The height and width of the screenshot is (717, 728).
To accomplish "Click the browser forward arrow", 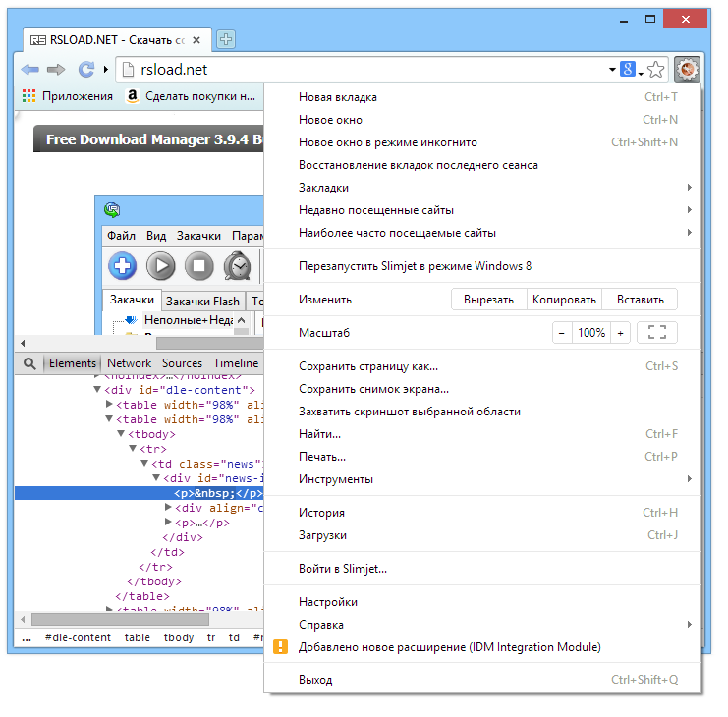I will 56,70.
